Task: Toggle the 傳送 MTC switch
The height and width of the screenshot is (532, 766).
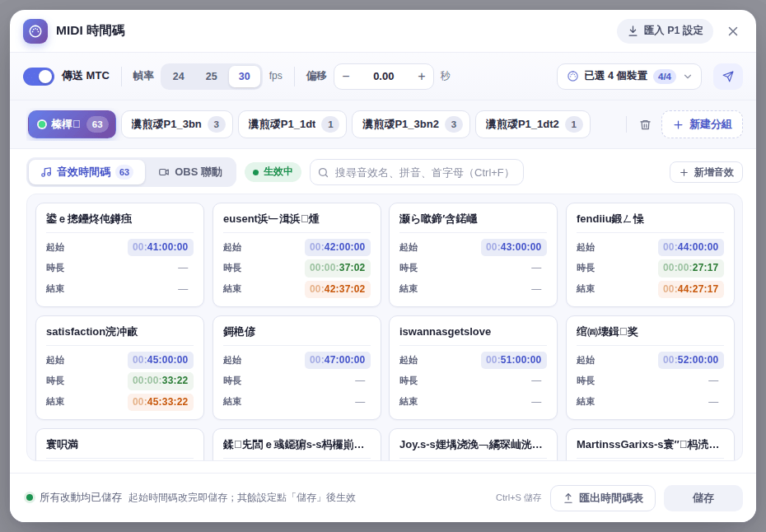Action: [x=39, y=77]
